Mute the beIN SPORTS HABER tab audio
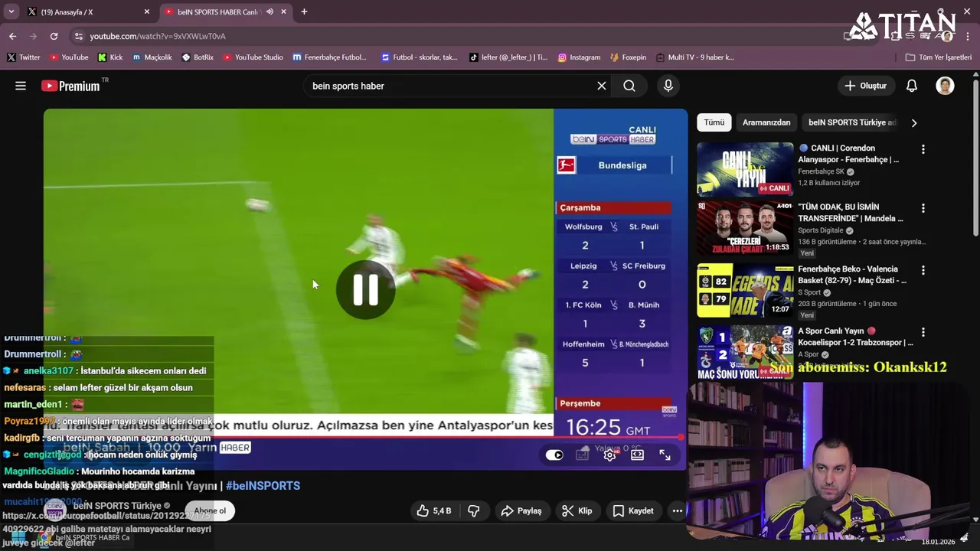The width and height of the screenshot is (980, 551). pyautogui.click(x=269, y=11)
